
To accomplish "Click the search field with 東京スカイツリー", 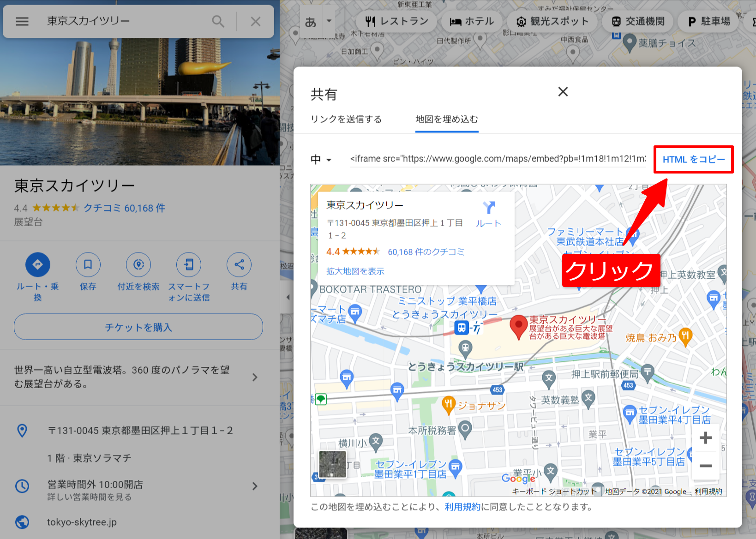I will click(x=125, y=21).
